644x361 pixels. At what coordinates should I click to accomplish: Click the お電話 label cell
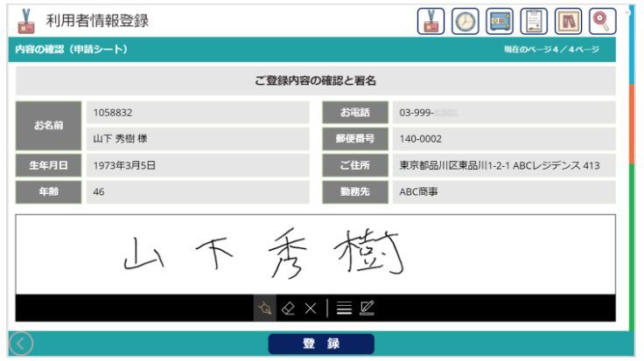tap(355, 113)
